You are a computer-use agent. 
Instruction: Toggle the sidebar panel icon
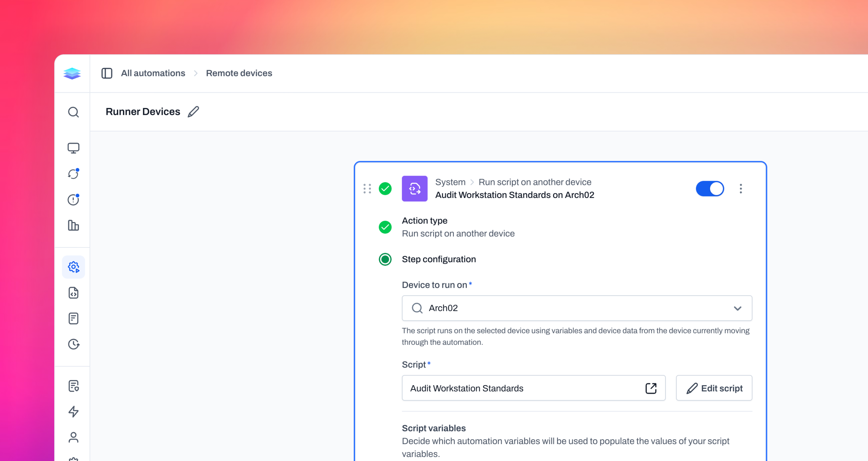pyautogui.click(x=107, y=73)
